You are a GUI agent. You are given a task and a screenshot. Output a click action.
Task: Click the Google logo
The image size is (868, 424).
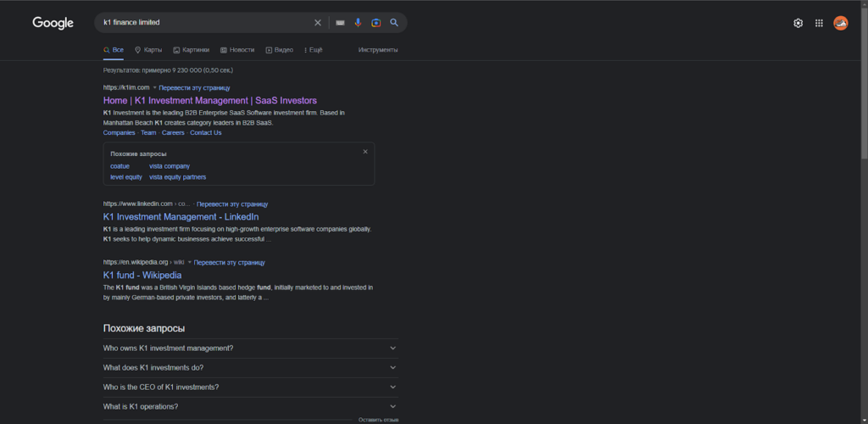[x=53, y=23]
